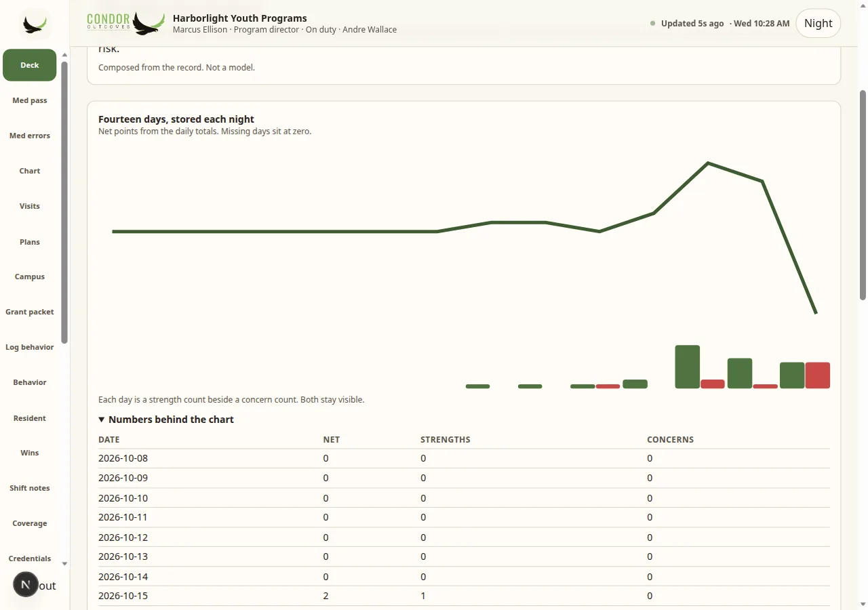This screenshot has width=868, height=610.
Task: Click the sidebar scroll down arrow
Action: coord(64,563)
